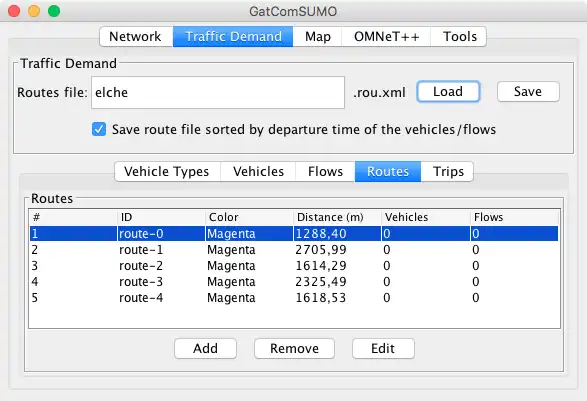Open the Tools tab
This screenshot has width=587, height=401.
(x=459, y=37)
